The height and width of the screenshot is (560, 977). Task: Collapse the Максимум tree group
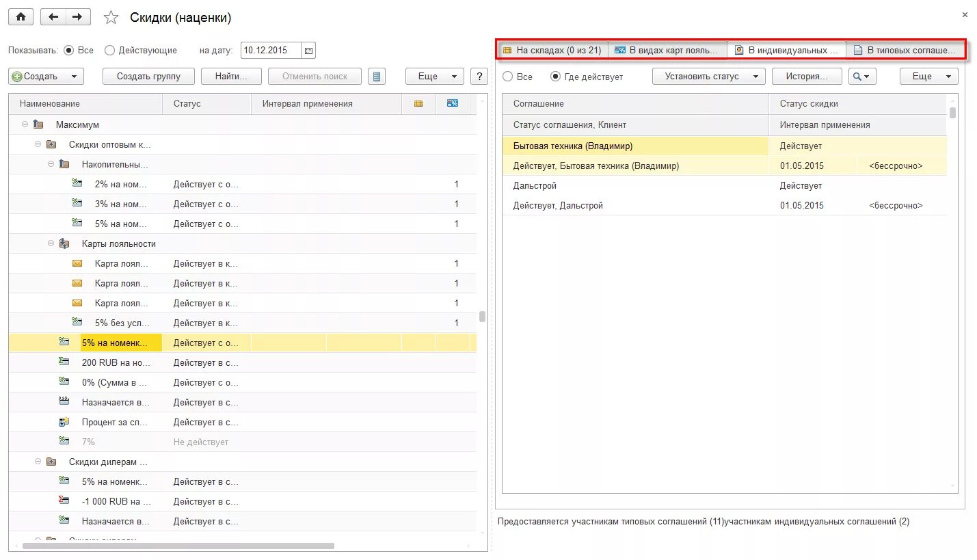coord(25,124)
